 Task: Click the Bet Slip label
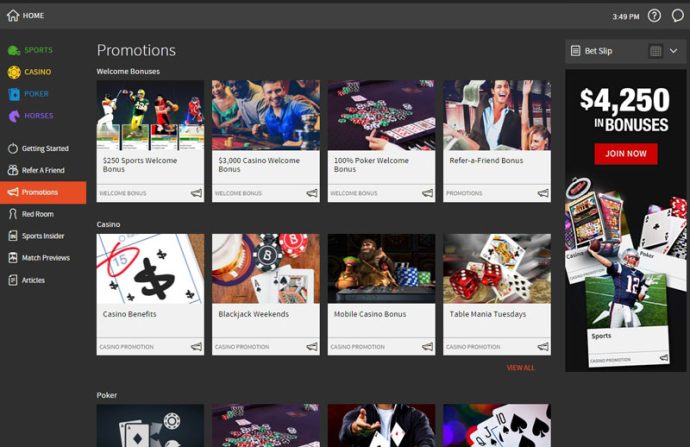click(598, 51)
